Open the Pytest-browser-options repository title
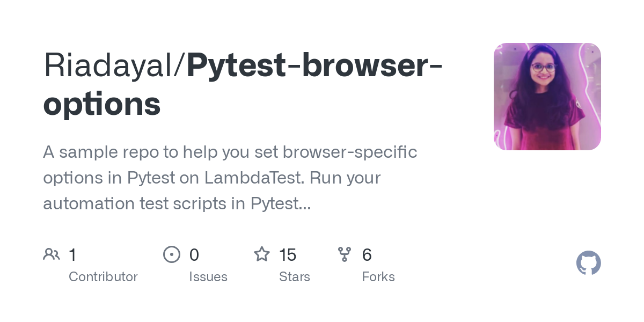Image resolution: width=644 pixels, height=322 pixels. coord(243,85)
